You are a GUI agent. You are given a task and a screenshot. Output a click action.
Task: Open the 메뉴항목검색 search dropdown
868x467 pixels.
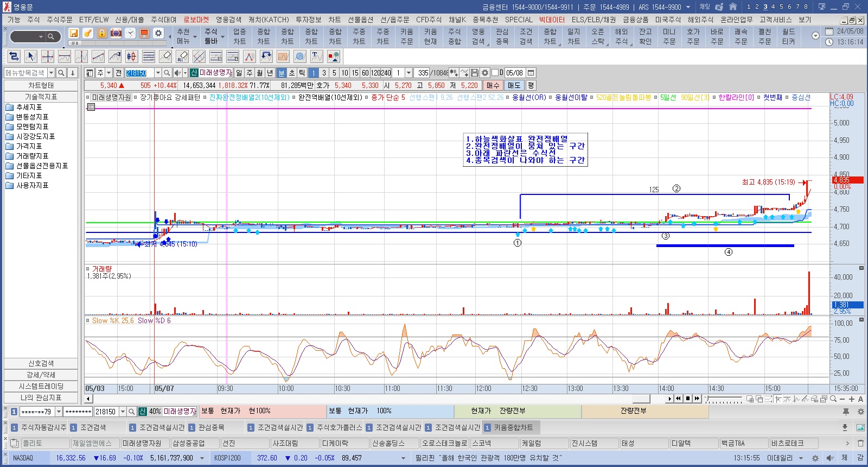coord(51,73)
